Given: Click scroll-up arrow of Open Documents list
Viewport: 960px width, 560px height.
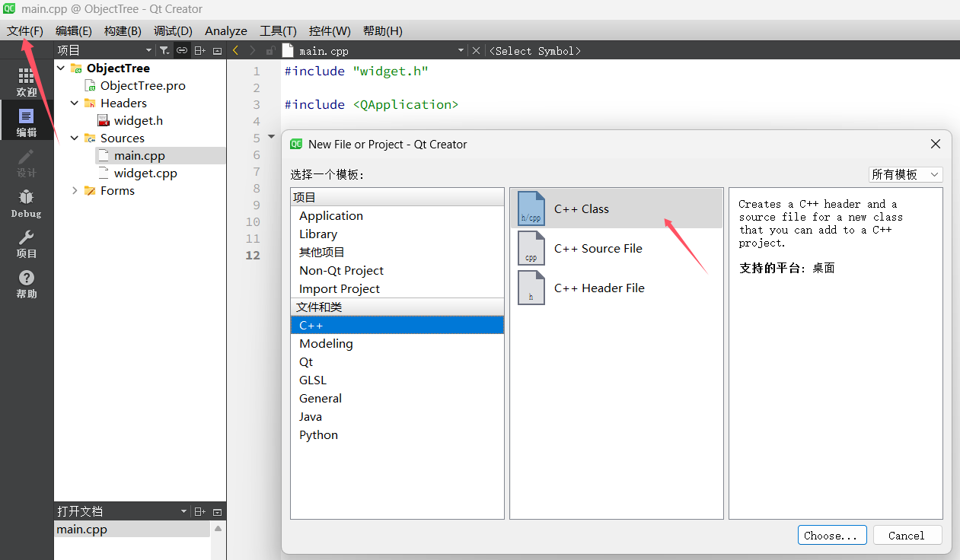Looking at the screenshot, I should pyautogui.click(x=218, y=528).
